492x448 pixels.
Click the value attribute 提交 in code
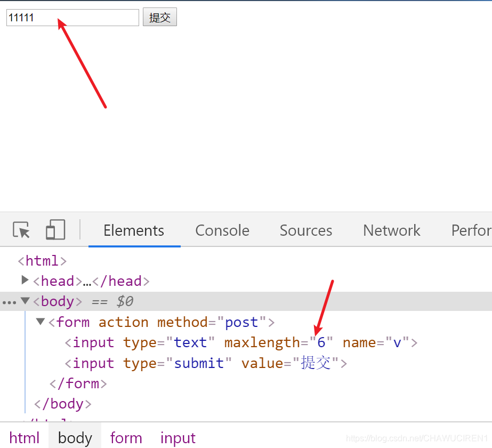[x=316, y=363]
